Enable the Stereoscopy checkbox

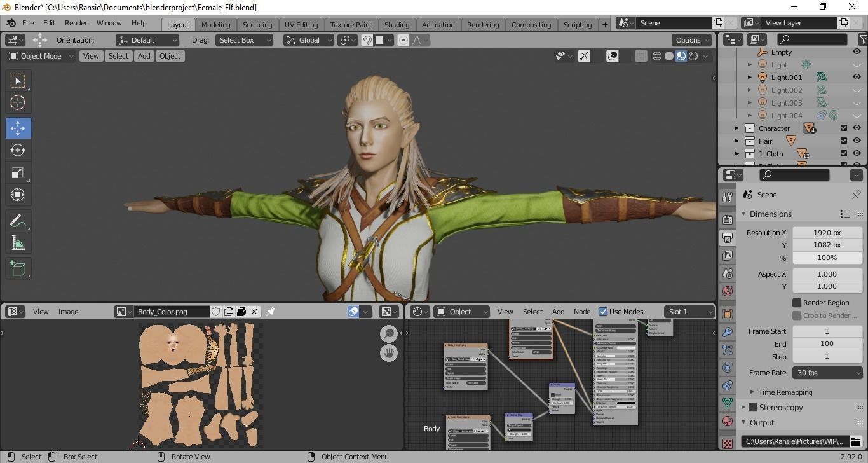753,407
